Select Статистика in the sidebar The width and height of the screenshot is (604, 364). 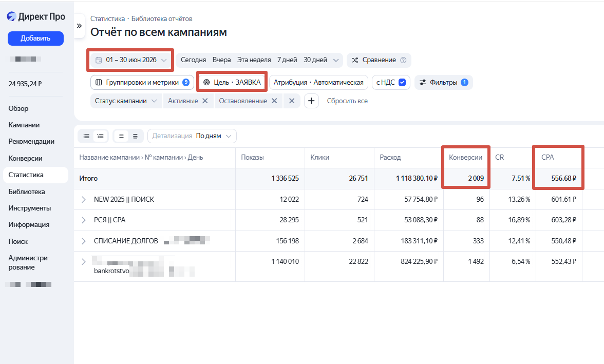[x=35, y=175]
